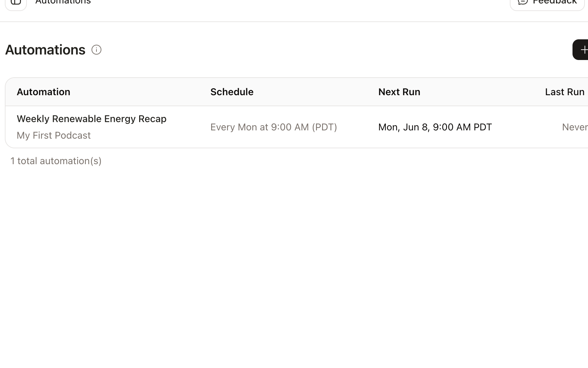Click the Never last run value
Screen dimensions: 588x368
click(x=575, y=127)
